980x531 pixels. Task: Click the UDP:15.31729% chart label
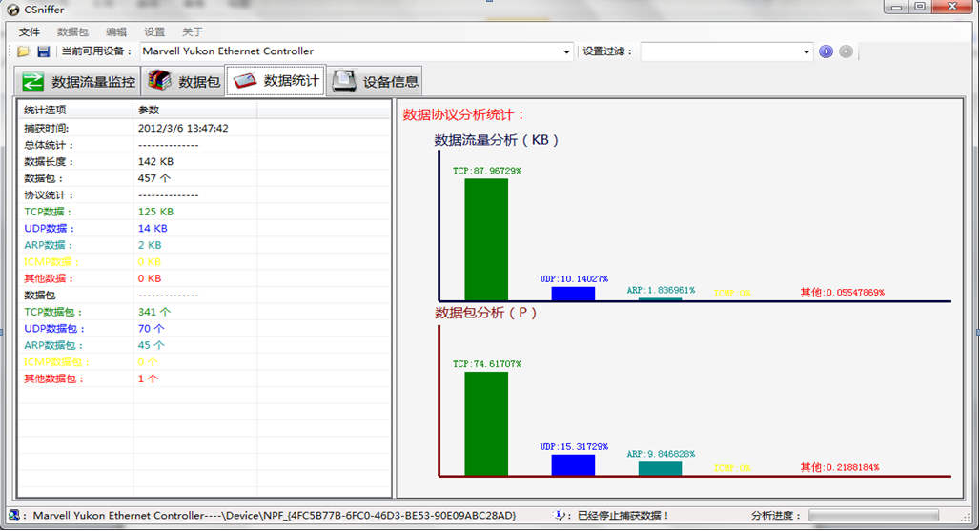coord(574,447)
